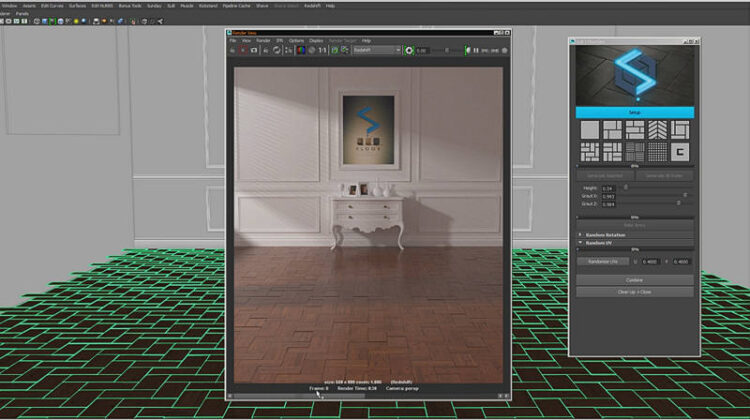Click the exposure ring icon in Render View
Viewport: 750px width, 420px height.
[409, 50]
